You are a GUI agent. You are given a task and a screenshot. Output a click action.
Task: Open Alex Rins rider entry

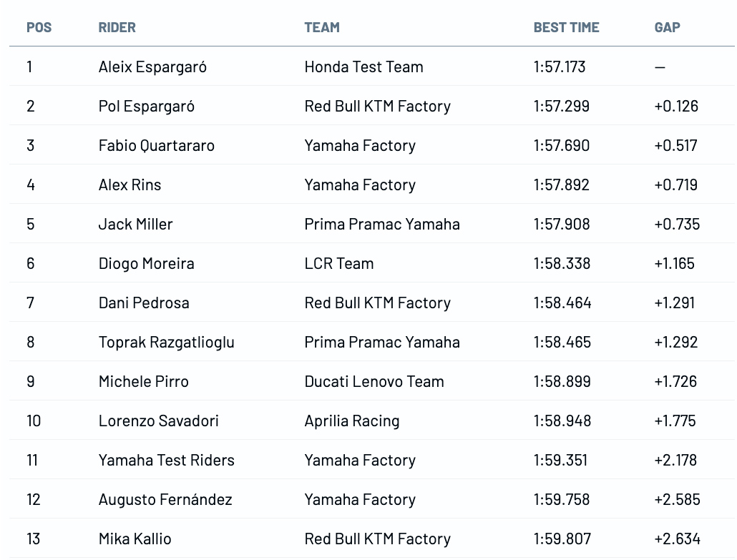tap(130, 185)
